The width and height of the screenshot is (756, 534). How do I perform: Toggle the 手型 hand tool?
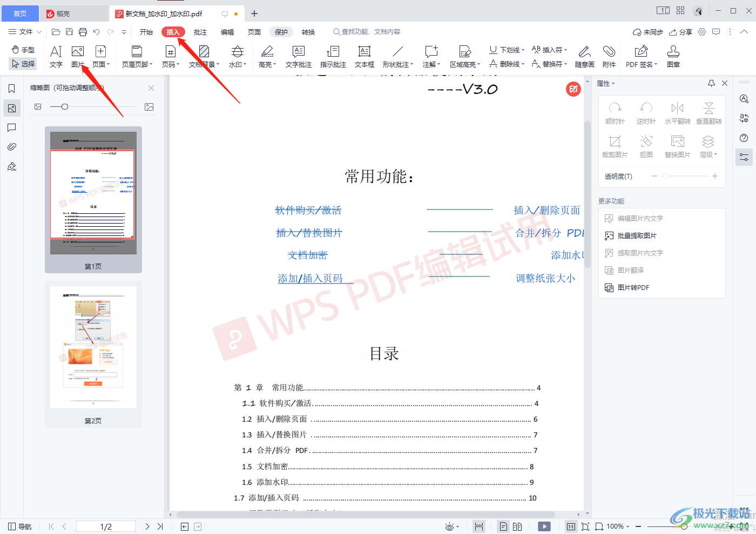(x=23, y=50)
